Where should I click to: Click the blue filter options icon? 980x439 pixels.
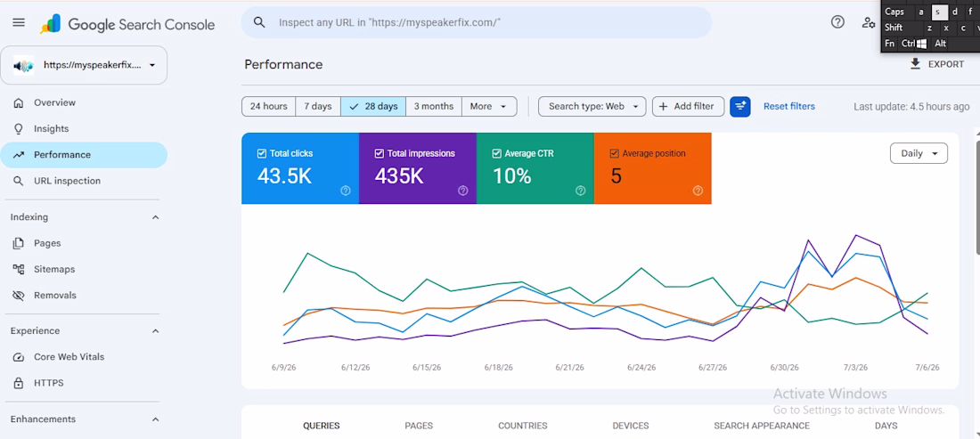tap(740, 106)
